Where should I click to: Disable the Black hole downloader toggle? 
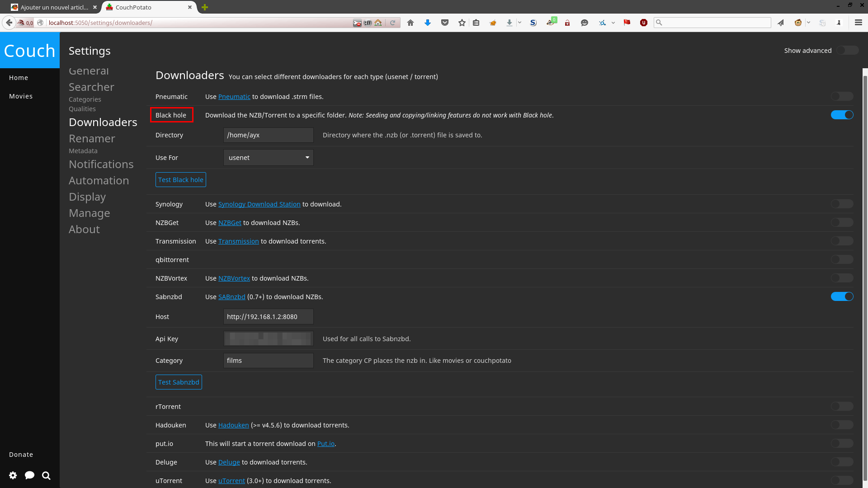click(x=842, y=115)
